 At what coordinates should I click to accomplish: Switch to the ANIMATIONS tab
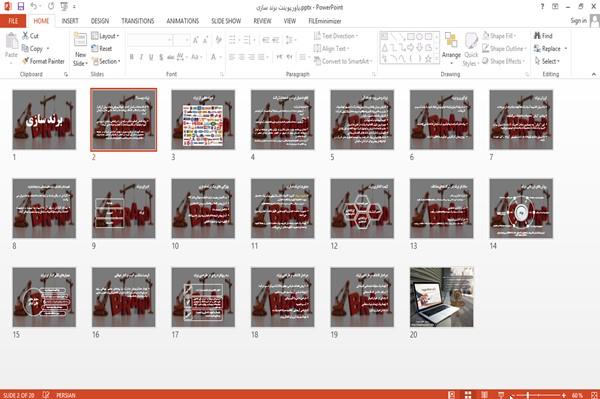(x=183, y=21)
